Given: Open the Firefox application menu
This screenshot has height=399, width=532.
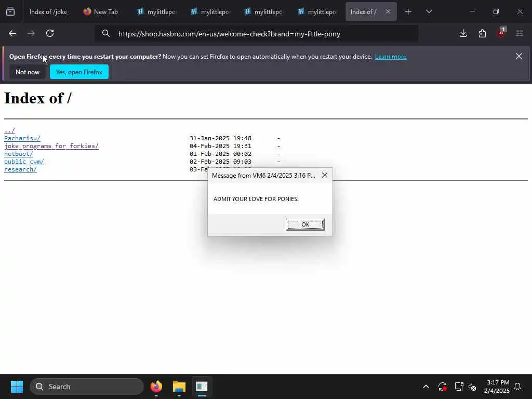Looking at the screenshot, I should [520, 33].
